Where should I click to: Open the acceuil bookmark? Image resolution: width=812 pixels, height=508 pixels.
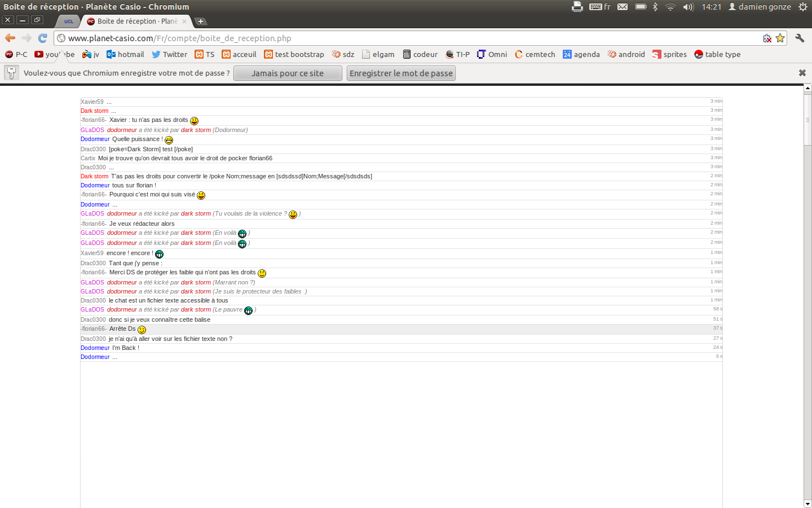click(239, 54)
